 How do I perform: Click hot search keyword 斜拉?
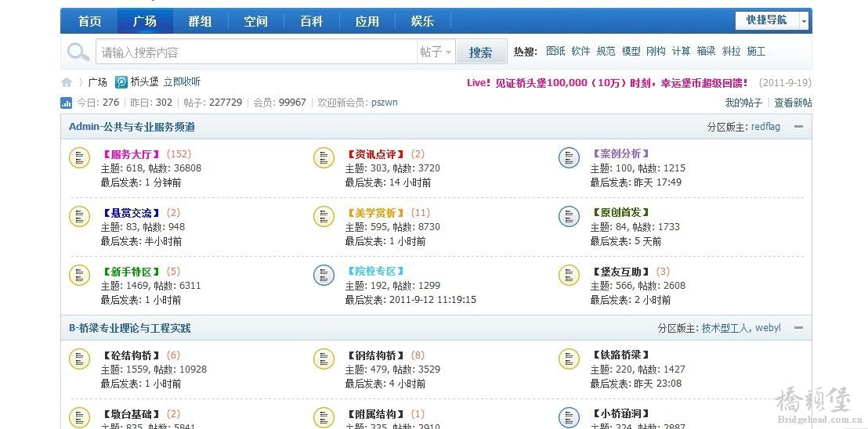tap(731, 52)
